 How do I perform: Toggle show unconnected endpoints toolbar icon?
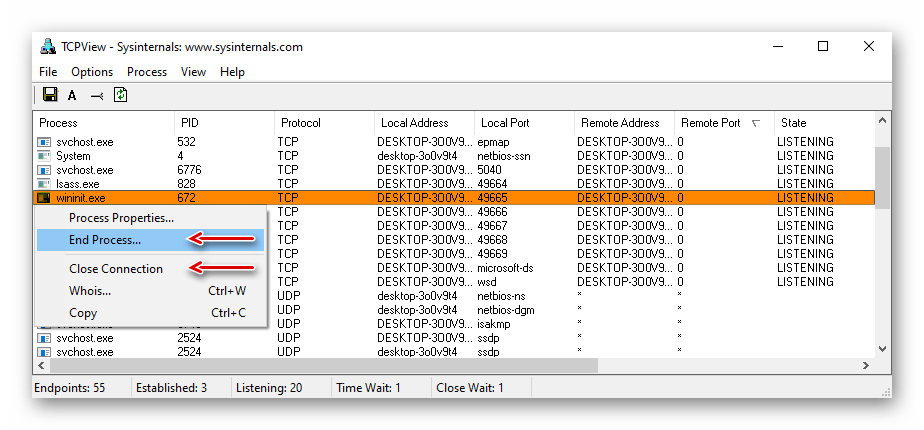coord(97,96)
